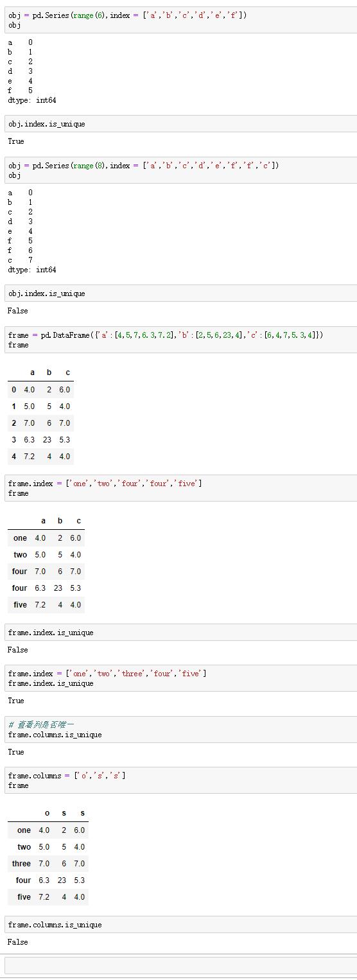Select cell assigning index with 'three'
This screenshot has width=357, height=980.
[x=181, y=678]
